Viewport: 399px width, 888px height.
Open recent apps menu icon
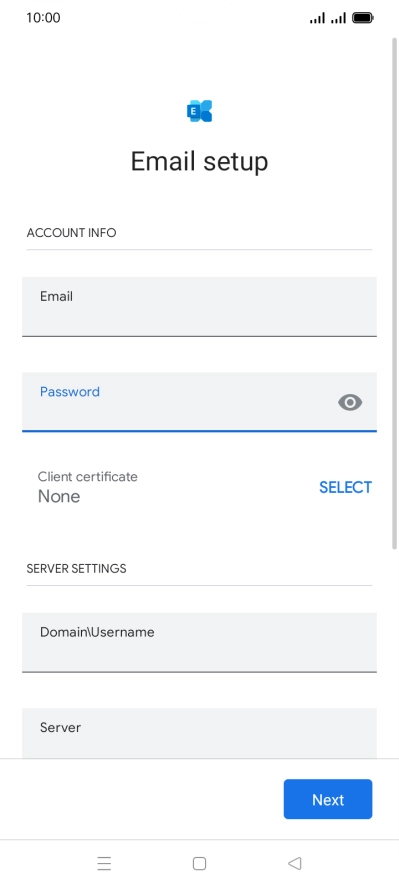click(x=104, y=863)
